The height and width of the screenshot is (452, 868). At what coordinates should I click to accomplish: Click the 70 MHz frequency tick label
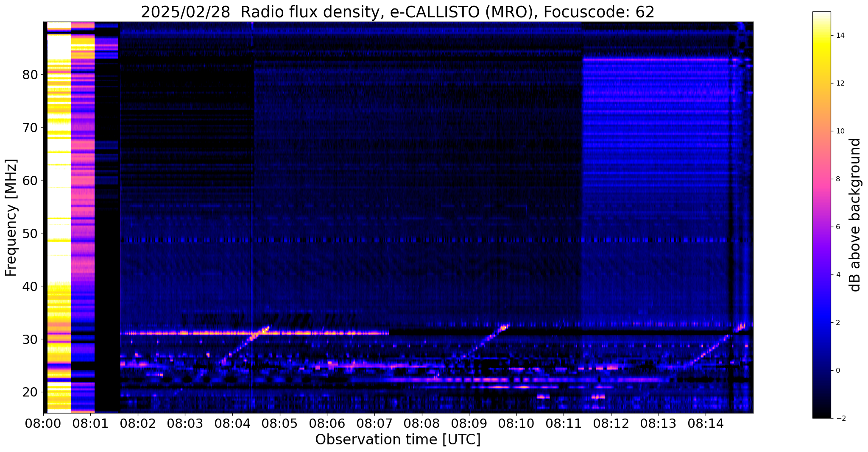point(30,128)
